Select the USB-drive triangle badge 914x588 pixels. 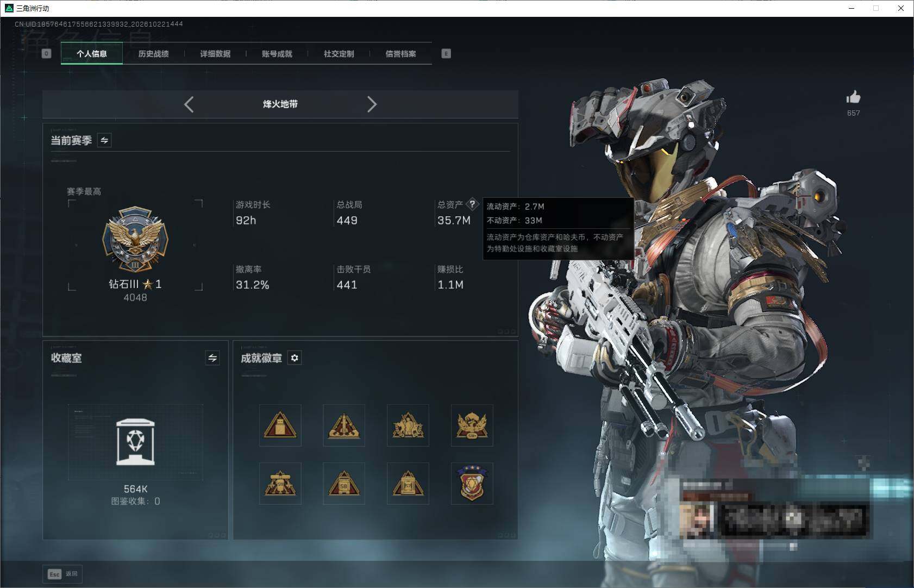click(x=280, y=425)
